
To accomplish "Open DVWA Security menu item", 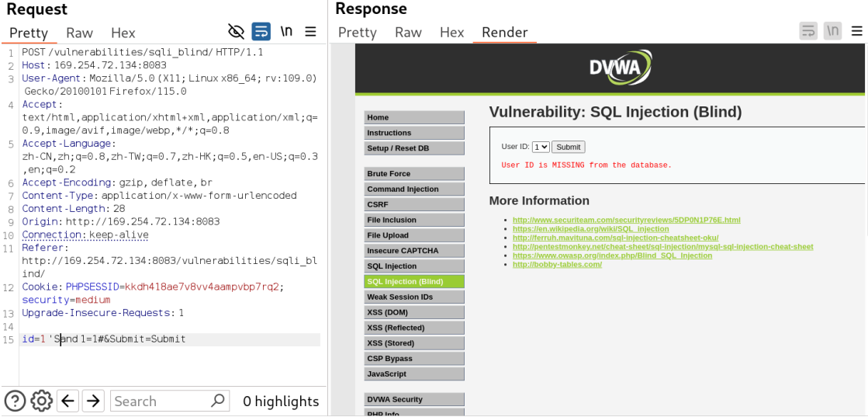I will click(x=414, y=399).
